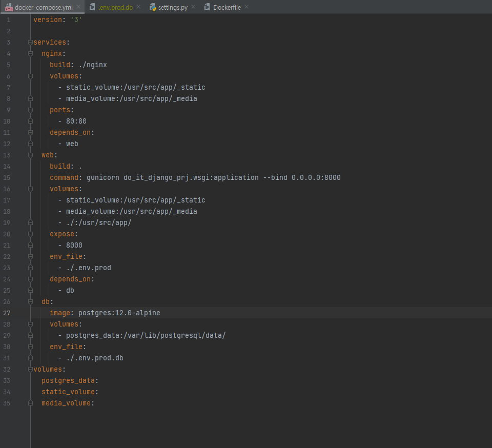Viewport: 492px width, 448px height.
Task: Collapse the web service block on line 13
Action: (30, 155)
